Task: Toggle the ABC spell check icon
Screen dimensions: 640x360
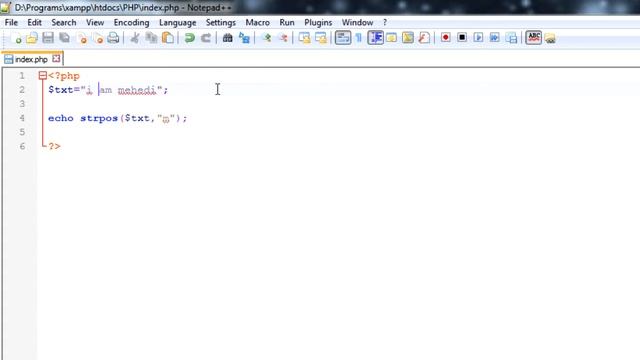Action: click(x=533, y=38)
